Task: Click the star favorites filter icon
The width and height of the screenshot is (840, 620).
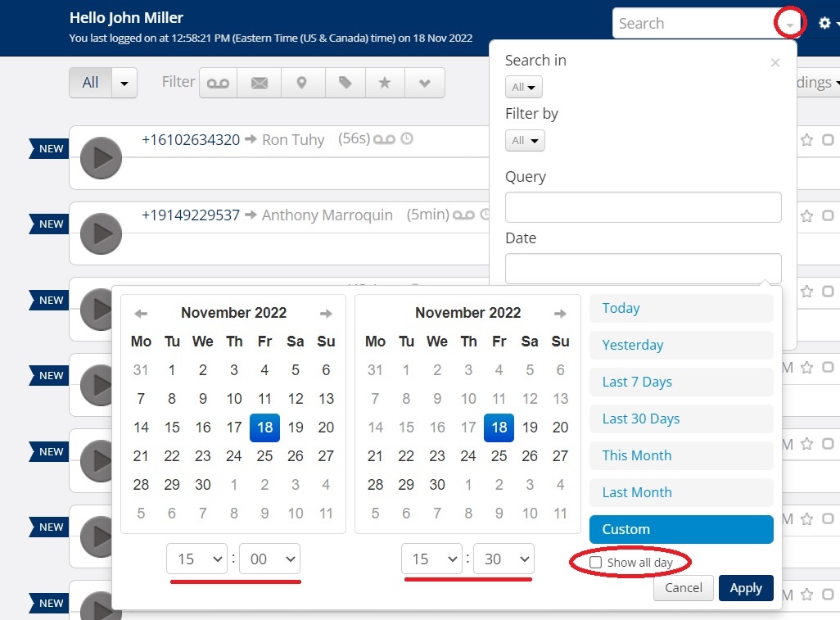Action: [385, 83]
